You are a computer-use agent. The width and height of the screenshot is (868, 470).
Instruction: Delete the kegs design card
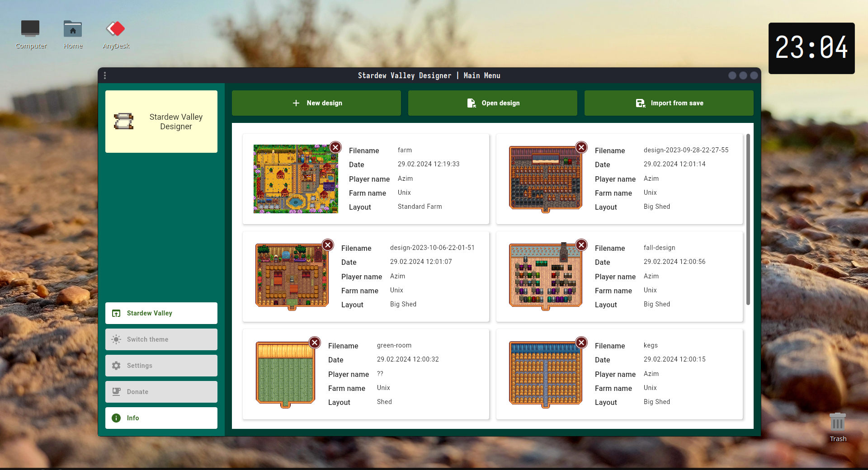click(x=581, y=343)
